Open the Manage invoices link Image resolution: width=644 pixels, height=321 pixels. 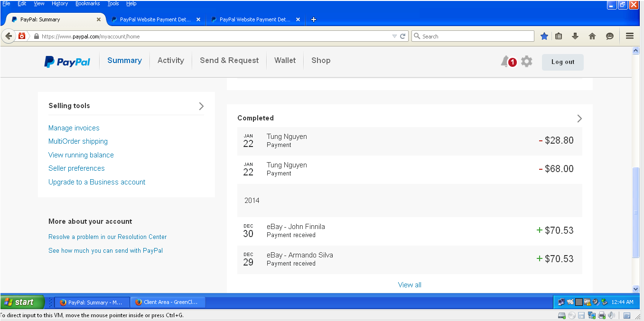tap(74, 128)
